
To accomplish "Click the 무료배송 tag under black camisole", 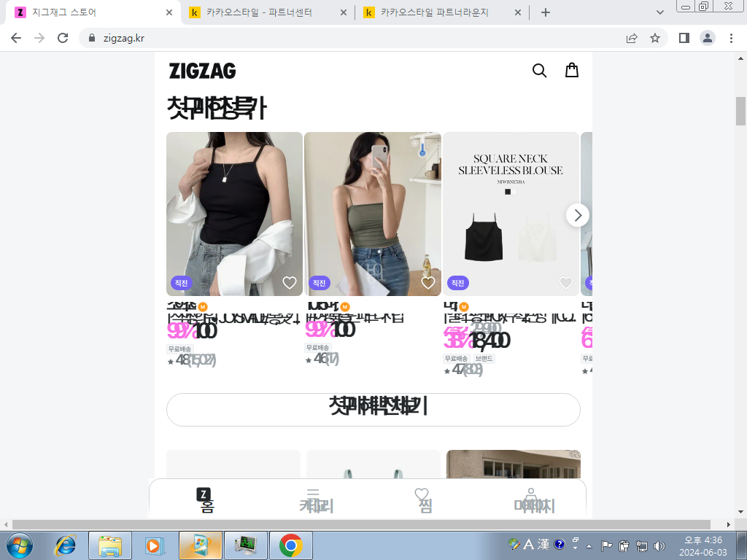I will (x=179, y=349).
